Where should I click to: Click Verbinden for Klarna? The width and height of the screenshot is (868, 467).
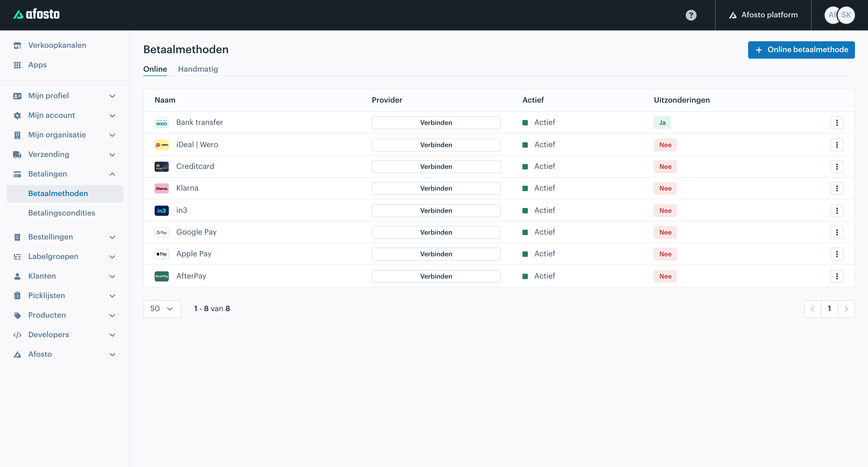[436, 188]
